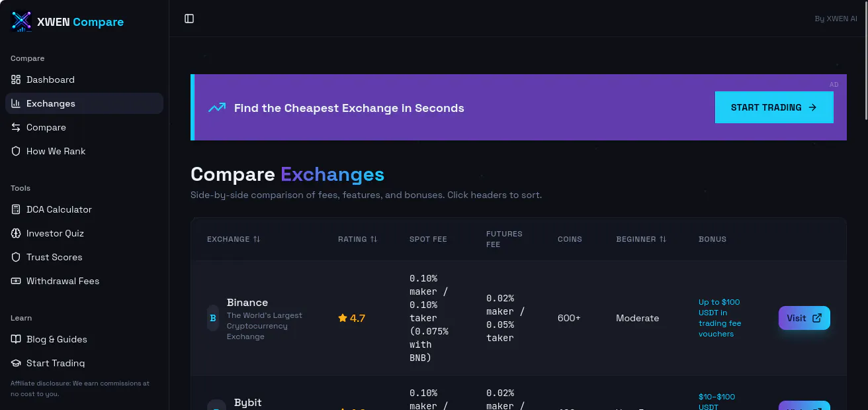Click the Investor Quiz globe icon
Screen dimensions: 868x410
pyautogui.click(x=16, y=233)
